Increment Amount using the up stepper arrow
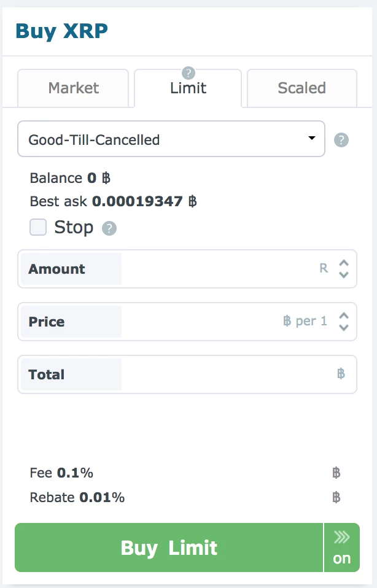Image resolution: width=377 pixels, height=588 pixels. [343, 264]
